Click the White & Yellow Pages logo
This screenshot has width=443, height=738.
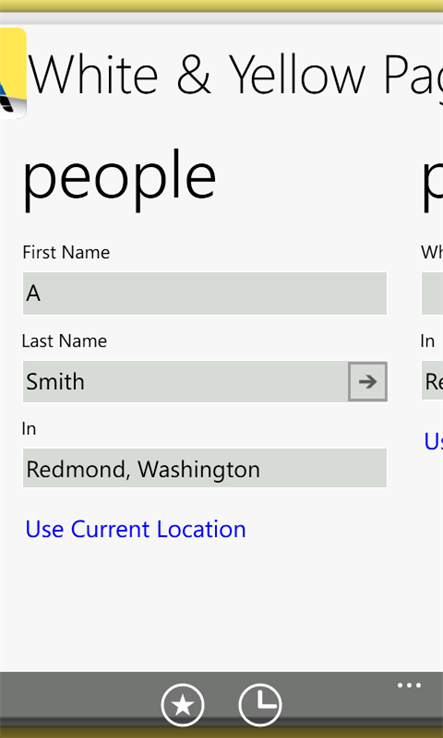coord(13,73)
